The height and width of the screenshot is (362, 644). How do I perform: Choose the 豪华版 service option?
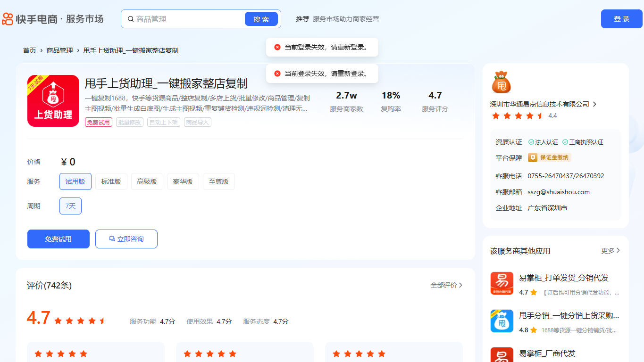(183, 181)
